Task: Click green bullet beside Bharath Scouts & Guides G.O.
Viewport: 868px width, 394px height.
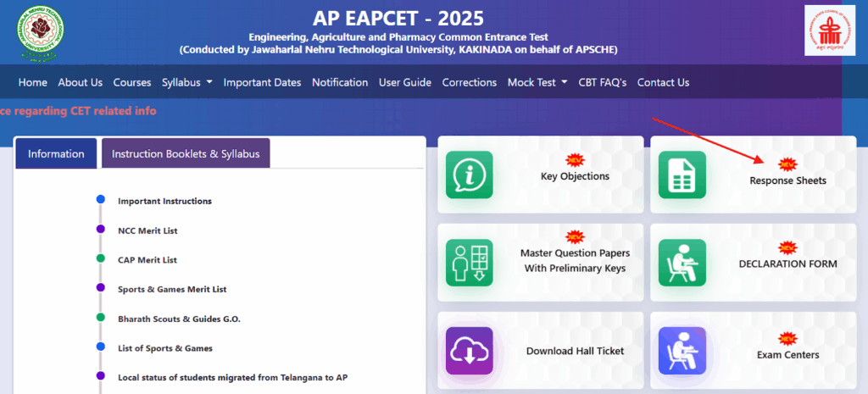Action: [x=100, y=317]
